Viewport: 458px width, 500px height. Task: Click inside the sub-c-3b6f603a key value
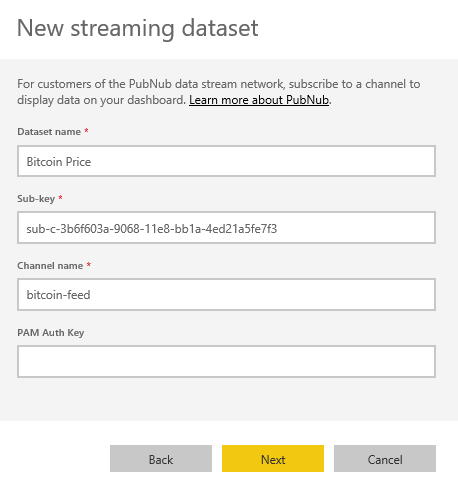click(x=152, y=229)
